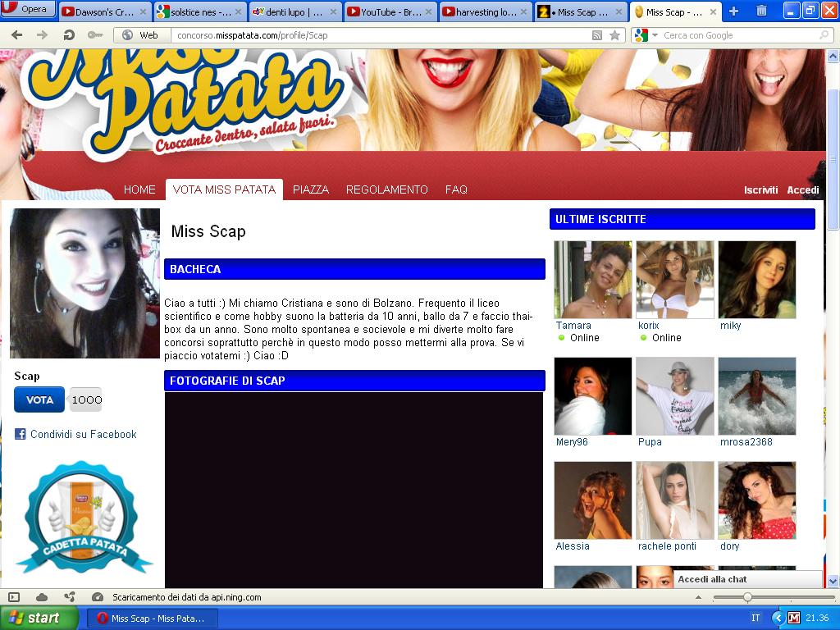
Task: Click the RSS feed icon in address bar
Action: click(x=597, y=35)
